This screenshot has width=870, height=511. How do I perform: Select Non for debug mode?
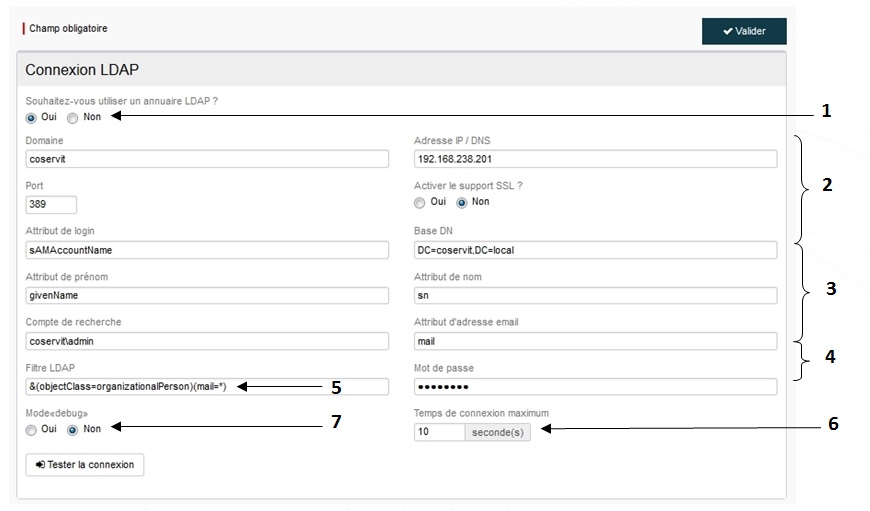click(x=73, y=430)
